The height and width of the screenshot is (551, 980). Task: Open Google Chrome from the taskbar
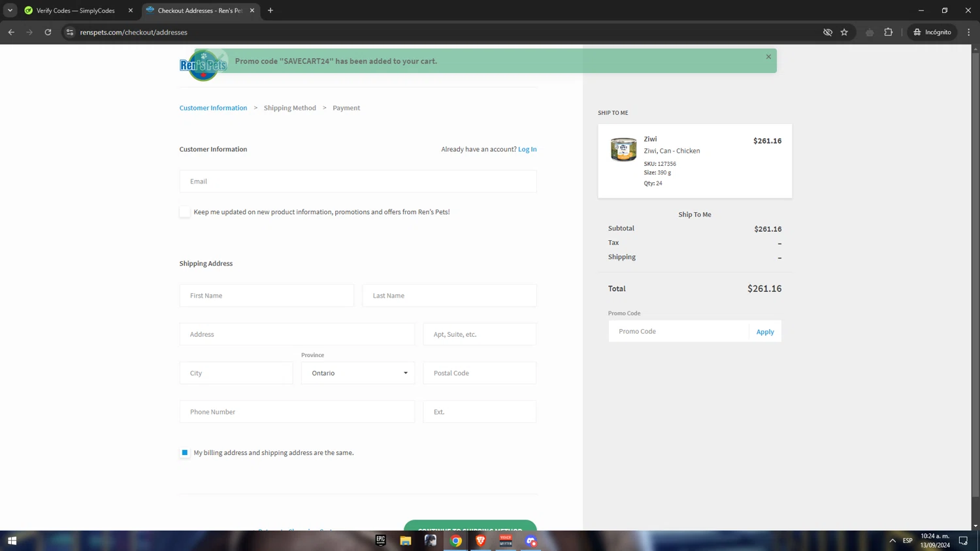[x=456, y=541]
